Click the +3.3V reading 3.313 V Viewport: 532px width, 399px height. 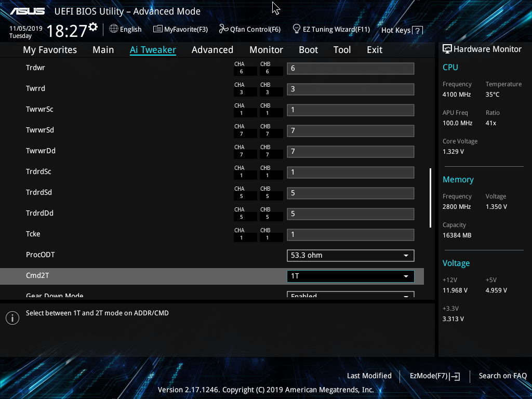pos(453,319)
